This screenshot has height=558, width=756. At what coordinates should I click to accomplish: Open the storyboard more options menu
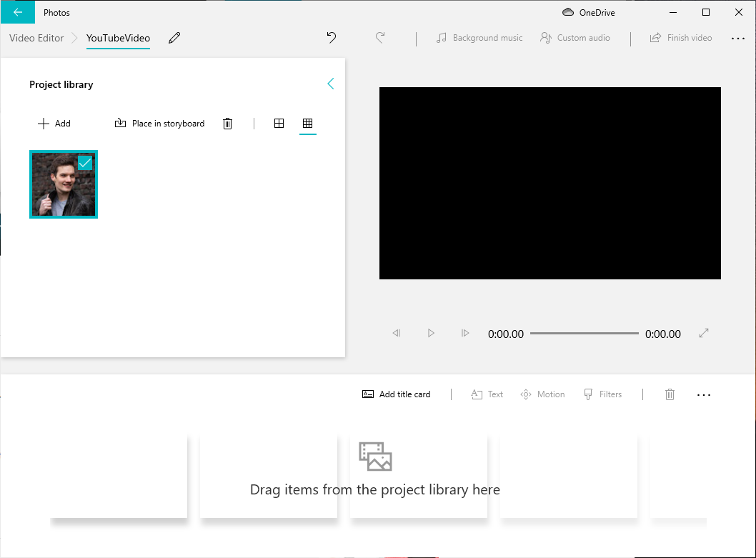(704, 394)
